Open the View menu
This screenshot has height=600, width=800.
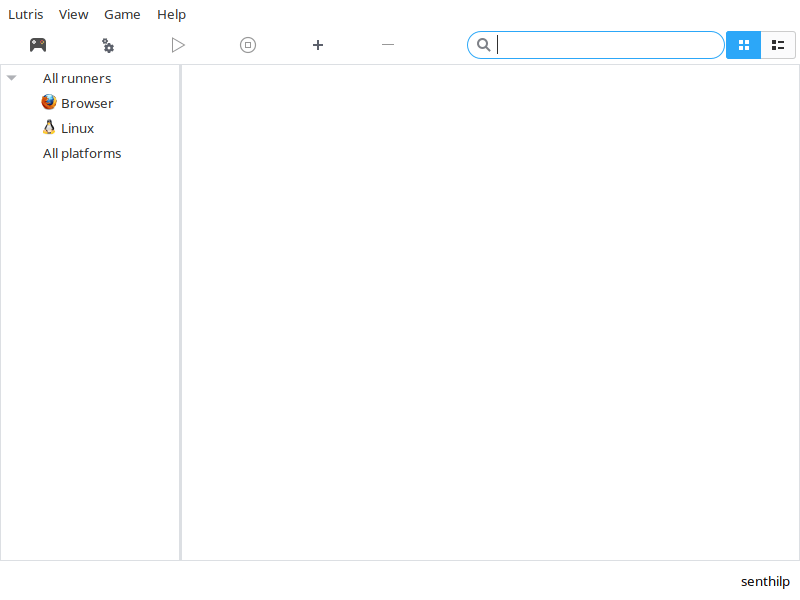coord(73,14)
